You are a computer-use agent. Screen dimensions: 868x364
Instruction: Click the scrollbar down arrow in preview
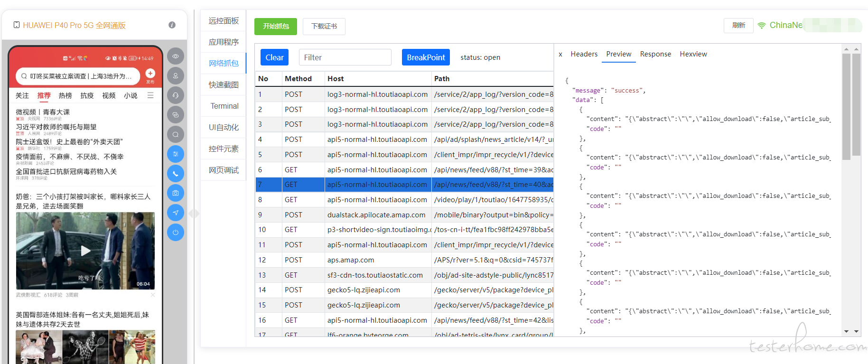(x=846, y=331)
